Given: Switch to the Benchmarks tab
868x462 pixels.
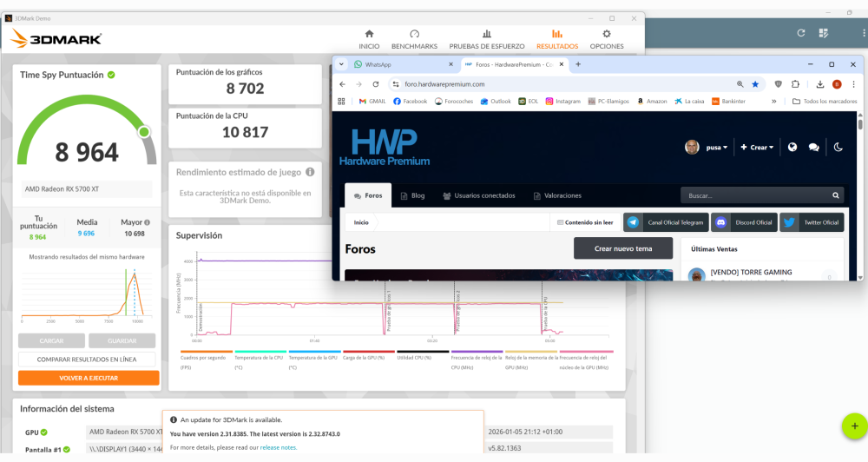Looking at the screenshot, I should point(414,40).
